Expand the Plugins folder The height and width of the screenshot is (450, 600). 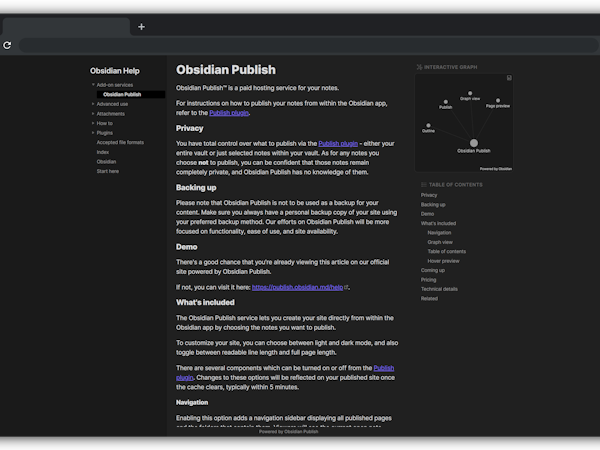pyautogui.click(x=92, y=133)
